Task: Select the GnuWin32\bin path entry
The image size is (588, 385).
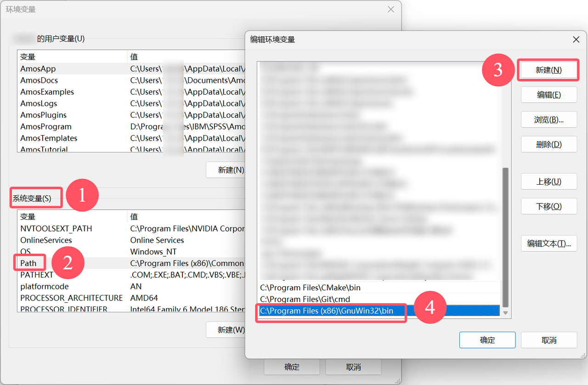Action: click(x=379, y=311)
